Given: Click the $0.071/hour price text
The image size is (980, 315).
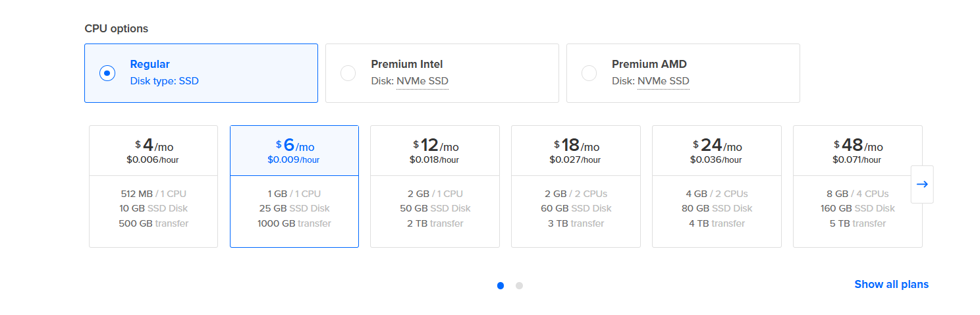Looking at the screenshot, I should (857, 159).
